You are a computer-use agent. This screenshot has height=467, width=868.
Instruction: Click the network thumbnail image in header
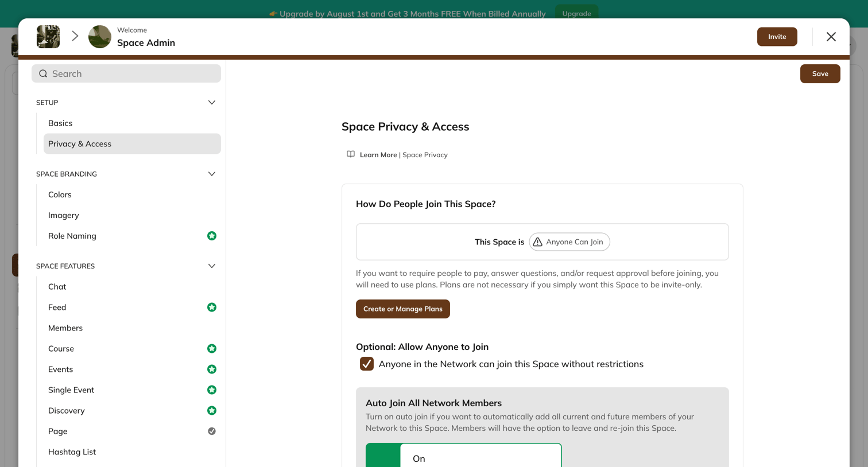click(48, 37)
